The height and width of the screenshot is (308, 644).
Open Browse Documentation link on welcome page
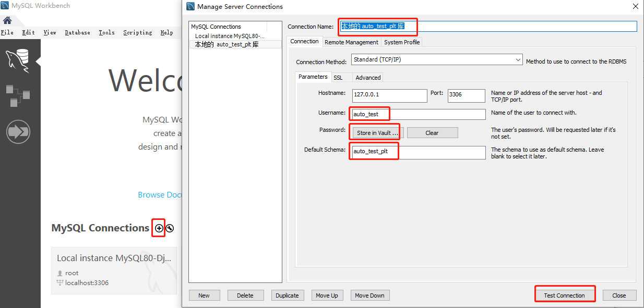(x=159, y=194)
